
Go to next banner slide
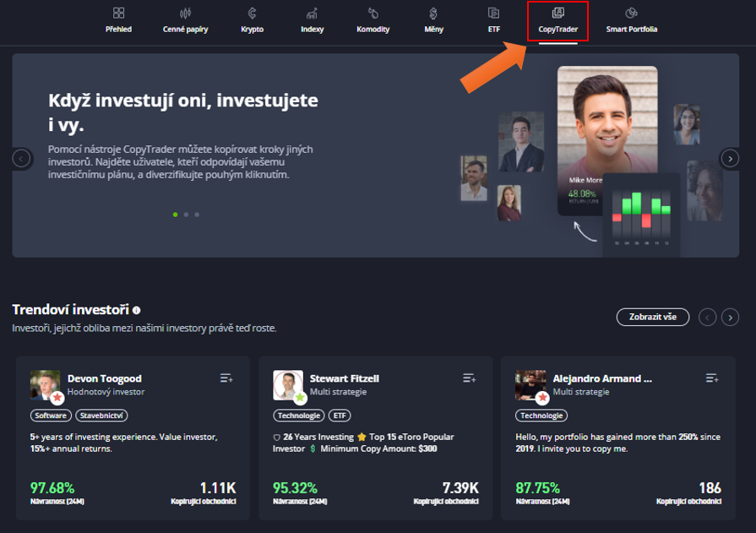[729, 158]
